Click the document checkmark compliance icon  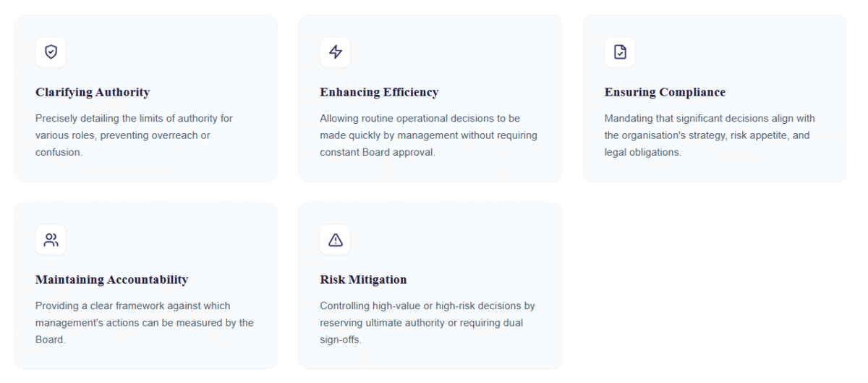pyautogui.click(x=620, y=52)
